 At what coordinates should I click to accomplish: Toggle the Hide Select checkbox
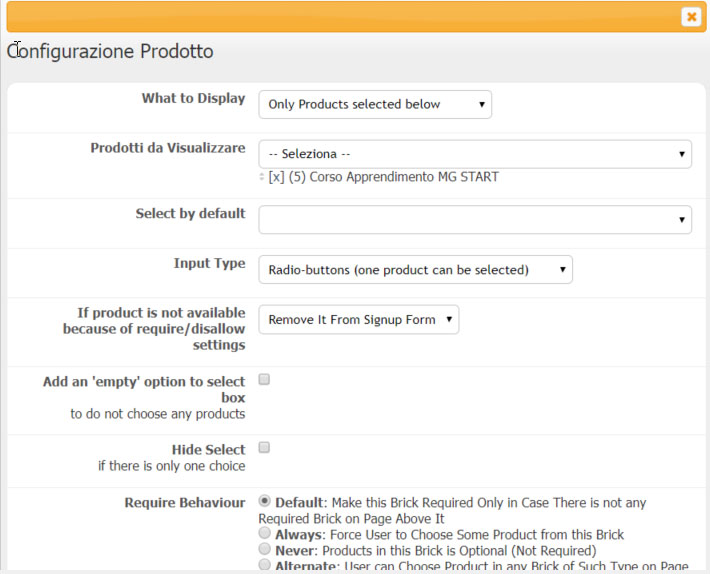pyautogui.click(x=265, y=448)
